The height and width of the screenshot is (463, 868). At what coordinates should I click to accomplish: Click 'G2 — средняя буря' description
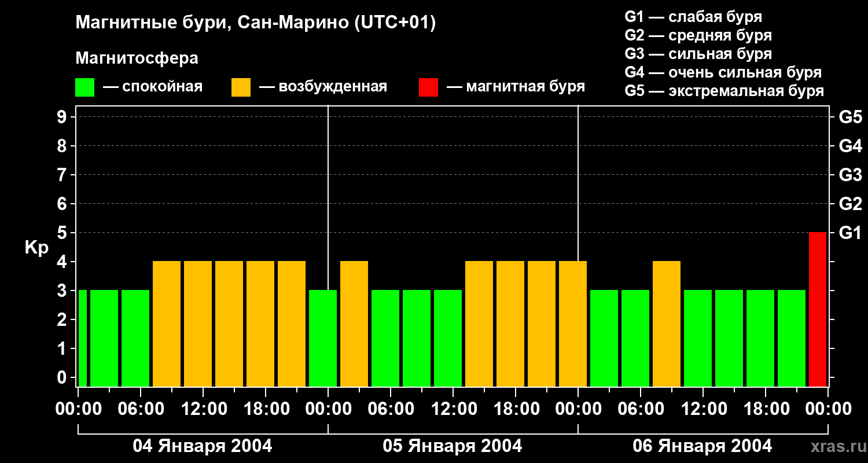click(x=698, y=35)
